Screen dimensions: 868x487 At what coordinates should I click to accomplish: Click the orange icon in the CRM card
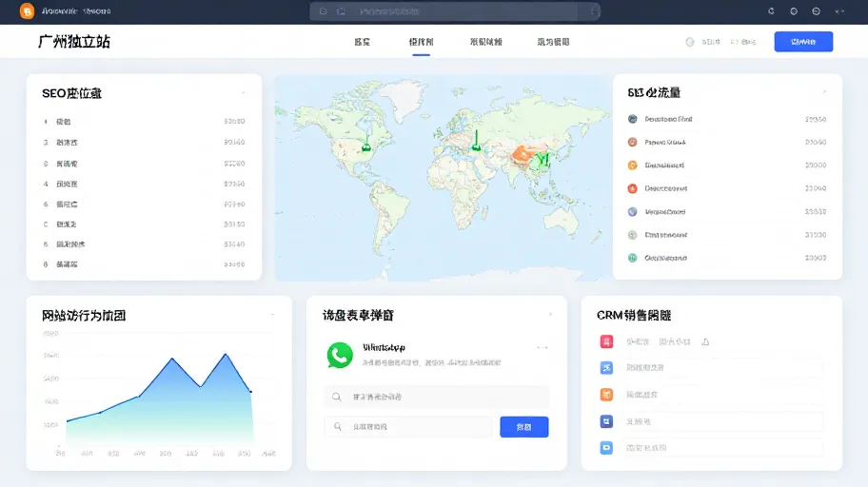(606, 395)
